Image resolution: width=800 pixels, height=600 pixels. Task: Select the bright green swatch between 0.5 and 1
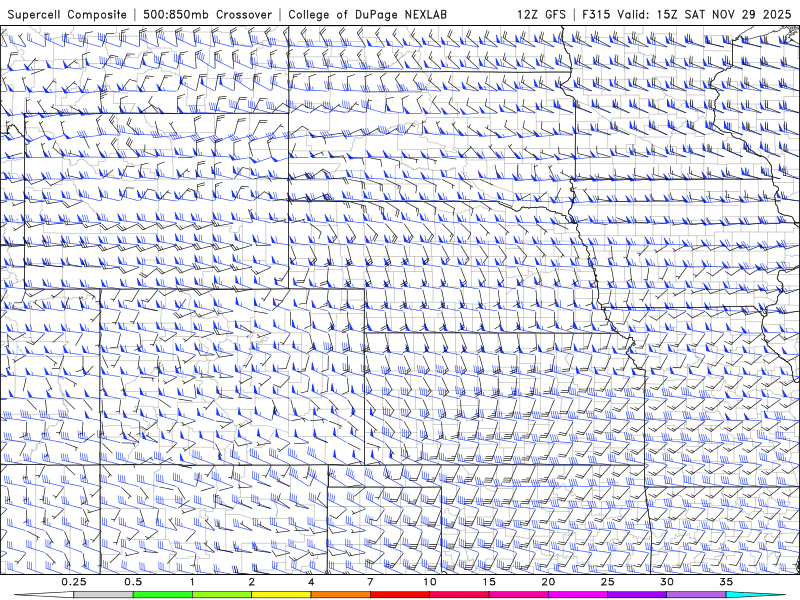click(x=163, y=595)
